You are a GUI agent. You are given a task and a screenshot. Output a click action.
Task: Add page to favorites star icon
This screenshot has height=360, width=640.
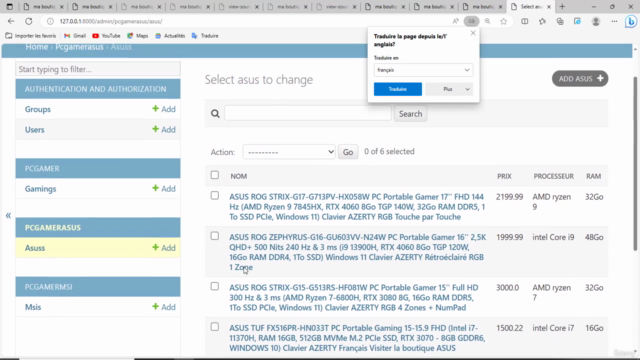tap(504, 21)
